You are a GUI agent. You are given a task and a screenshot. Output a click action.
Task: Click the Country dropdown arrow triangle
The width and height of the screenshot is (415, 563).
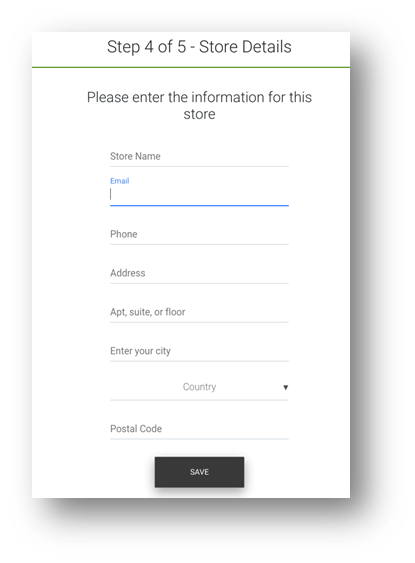285,387
